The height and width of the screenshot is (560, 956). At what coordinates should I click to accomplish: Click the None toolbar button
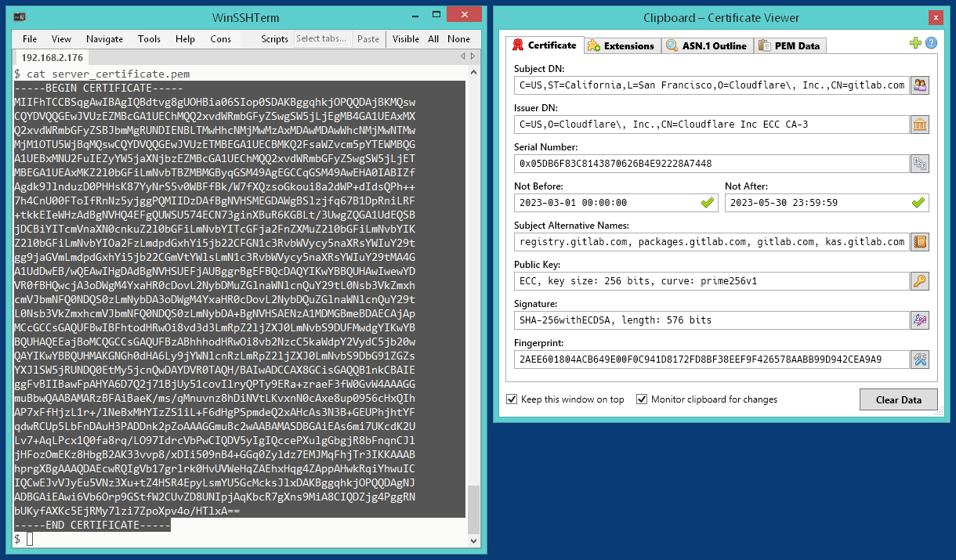[459, 39]
